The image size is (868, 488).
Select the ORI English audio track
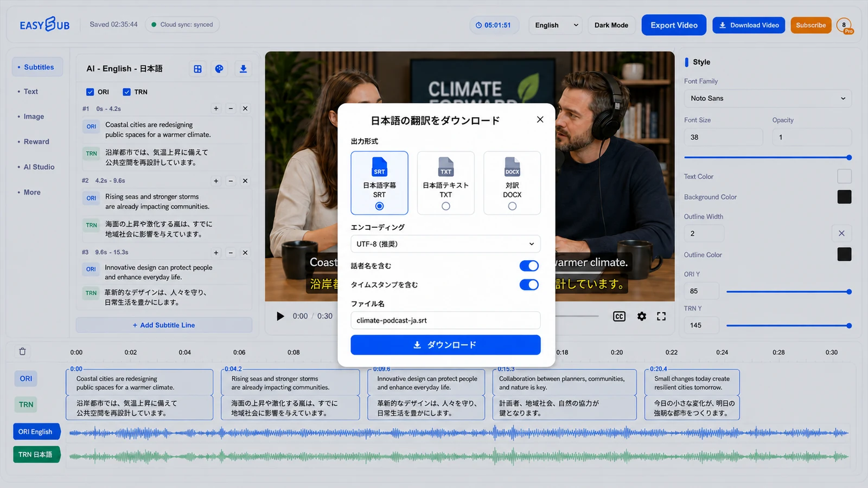point(36,432)
